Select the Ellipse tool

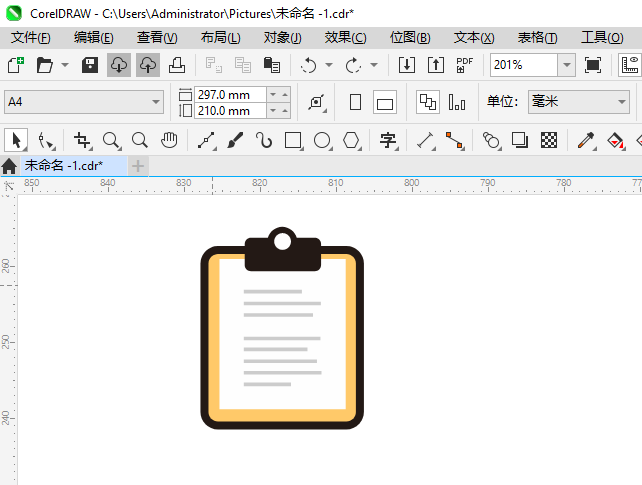pyautogui.click(x=323, y=140)
